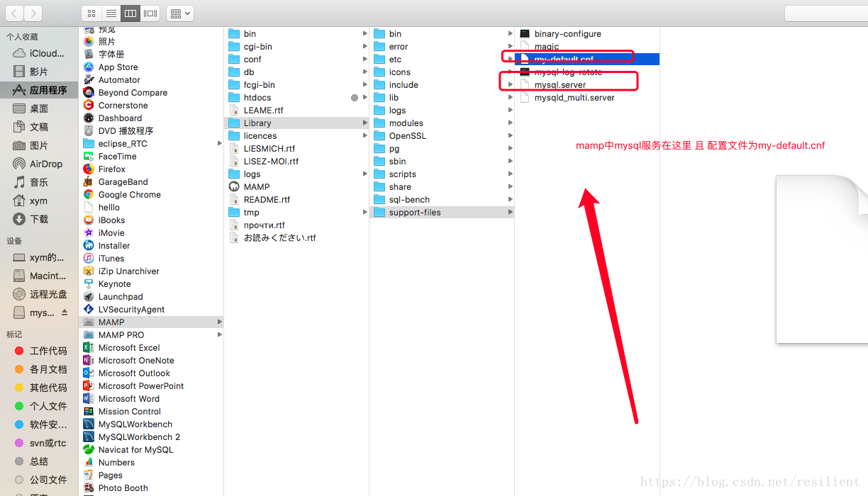Switch to list view mode
Viewport: 868px width, 496px height.
pos(111,13)
